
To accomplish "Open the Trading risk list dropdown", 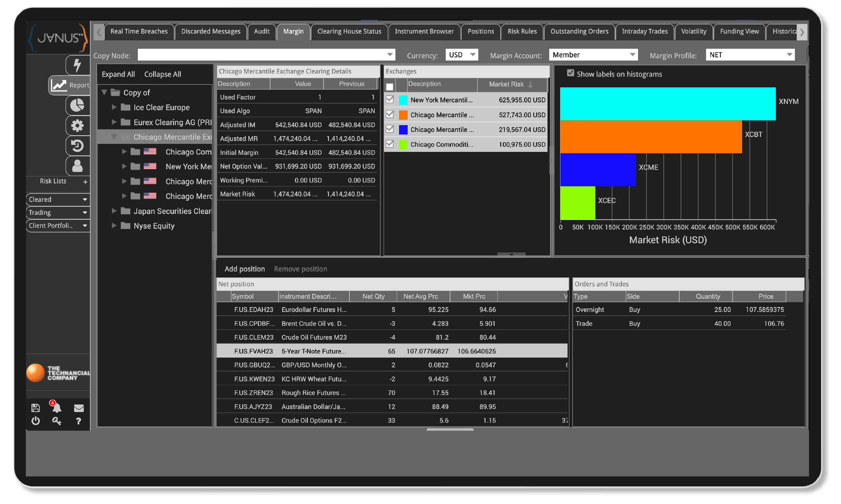I will pyautogui.click(x=58, y=212).
